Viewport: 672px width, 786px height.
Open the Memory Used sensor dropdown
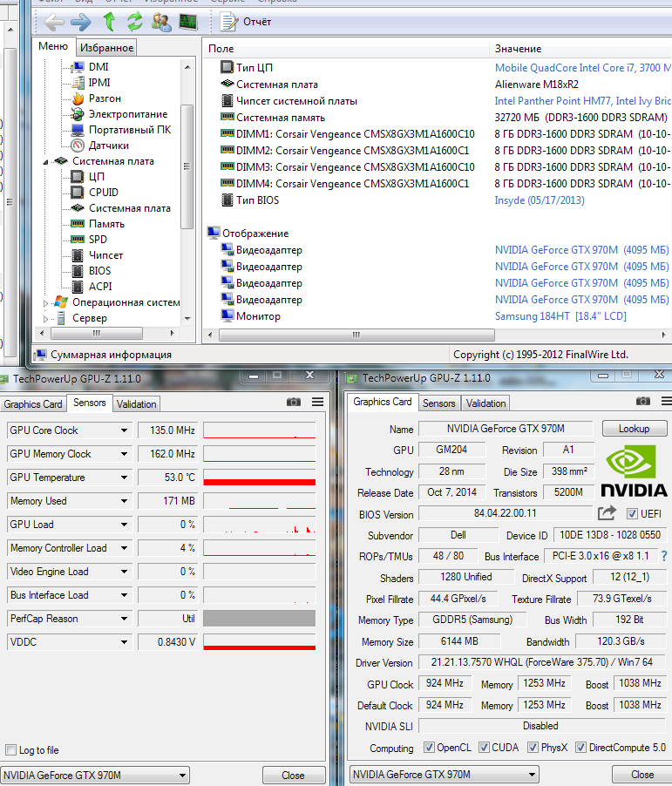124,501
